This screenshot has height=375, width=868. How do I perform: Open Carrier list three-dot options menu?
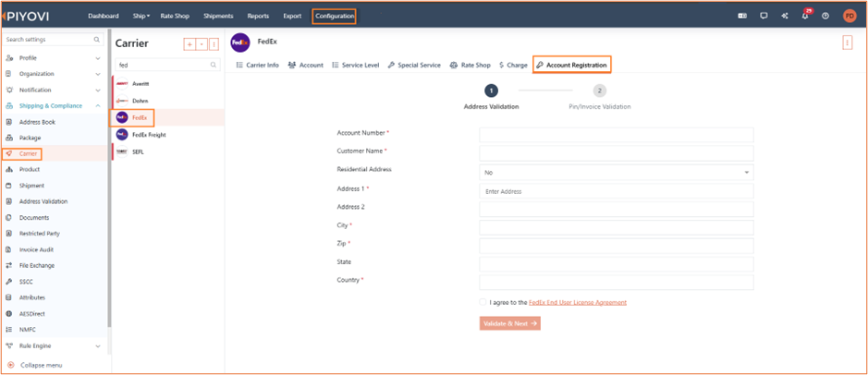pyautogui.click(x=214, y=43)
